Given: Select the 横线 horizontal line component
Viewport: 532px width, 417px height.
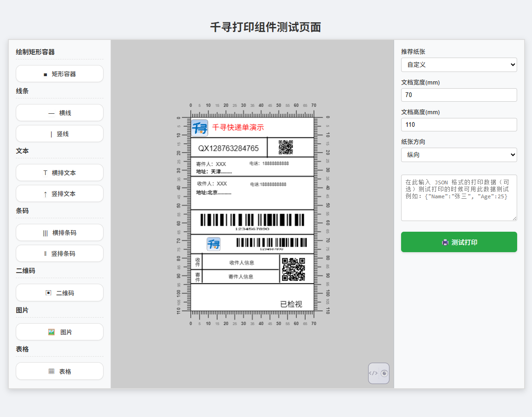Looking at the screenshot, I should tap(59, 113).
